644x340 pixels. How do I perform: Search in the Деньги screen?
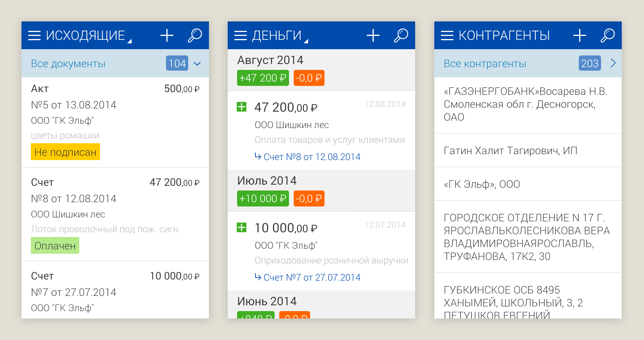[401, 36]
